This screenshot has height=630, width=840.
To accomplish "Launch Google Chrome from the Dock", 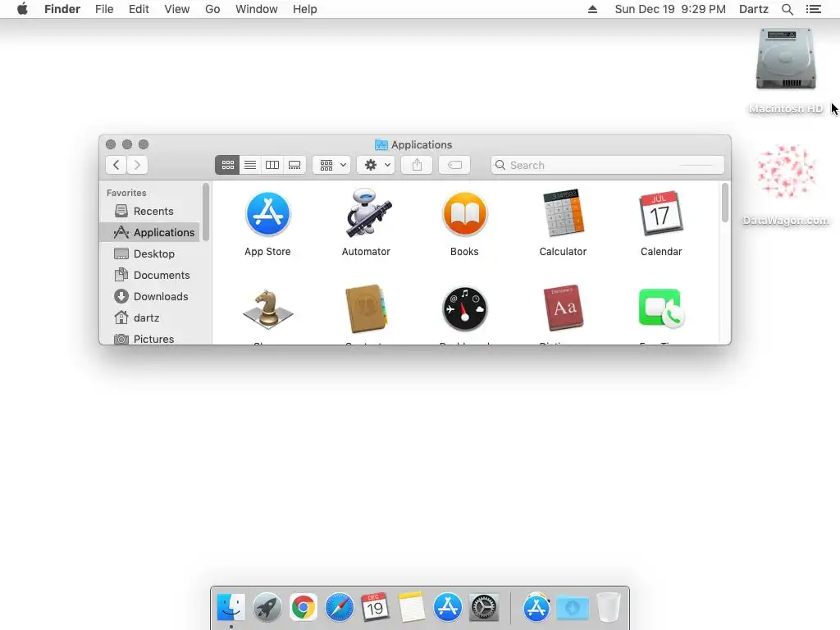I will (304, 608).
